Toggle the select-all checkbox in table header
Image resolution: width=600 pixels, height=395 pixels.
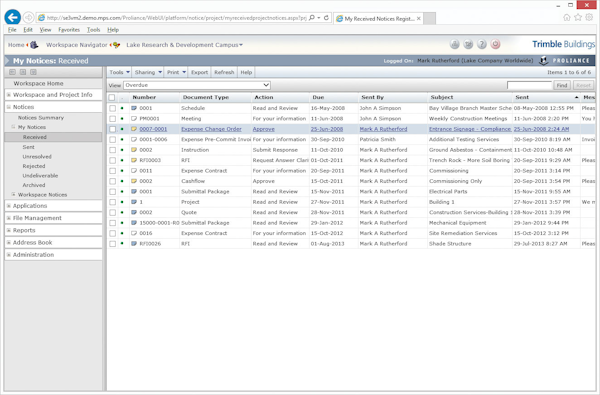(112, 98)
